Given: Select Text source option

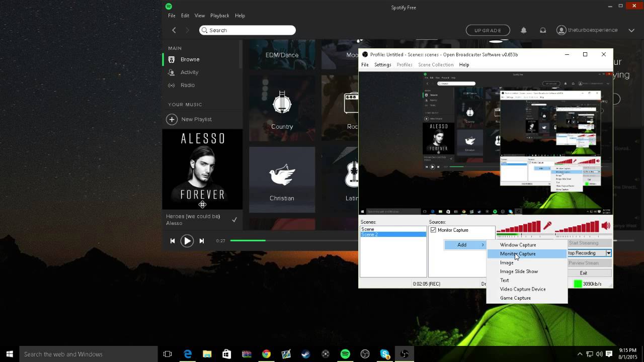Looking at the screenshot, I should (527, 281).
